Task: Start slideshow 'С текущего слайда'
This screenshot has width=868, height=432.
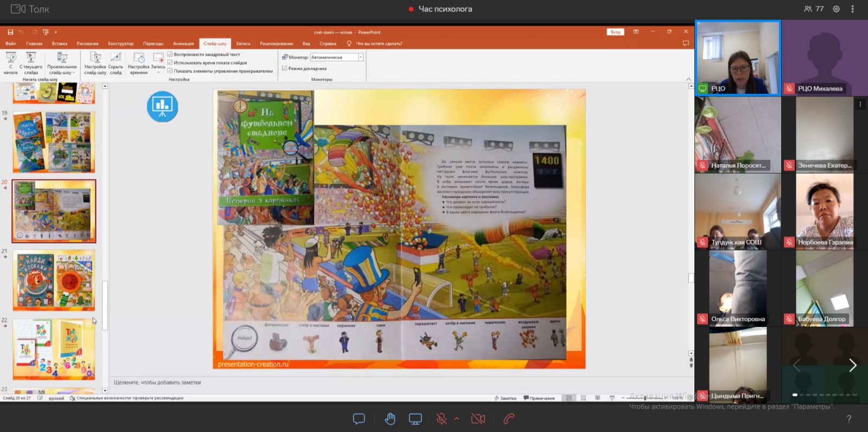Action: (x=31, y=63)
